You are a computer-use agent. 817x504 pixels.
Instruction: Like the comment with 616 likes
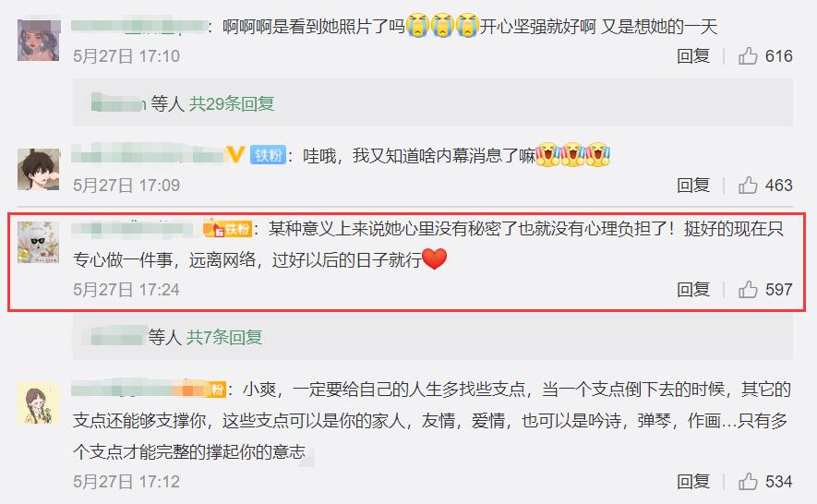pos(748,55)
